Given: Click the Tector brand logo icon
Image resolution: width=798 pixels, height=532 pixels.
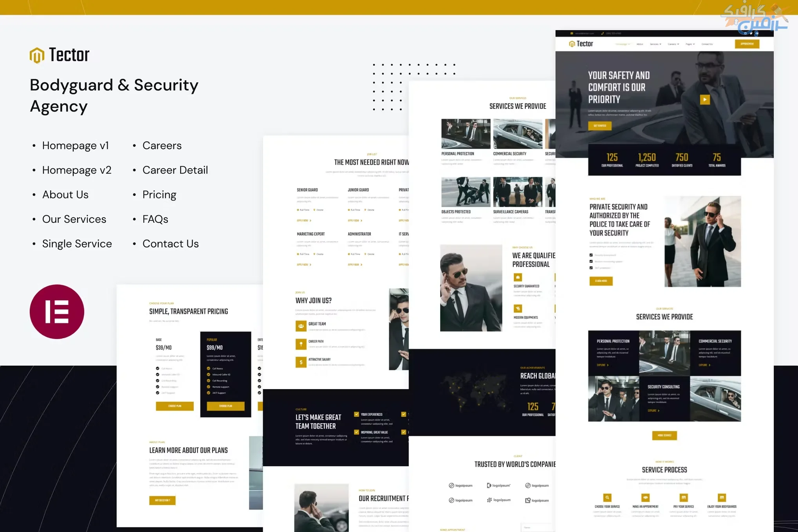Looking at the screenshot, I should coord(37,55).
